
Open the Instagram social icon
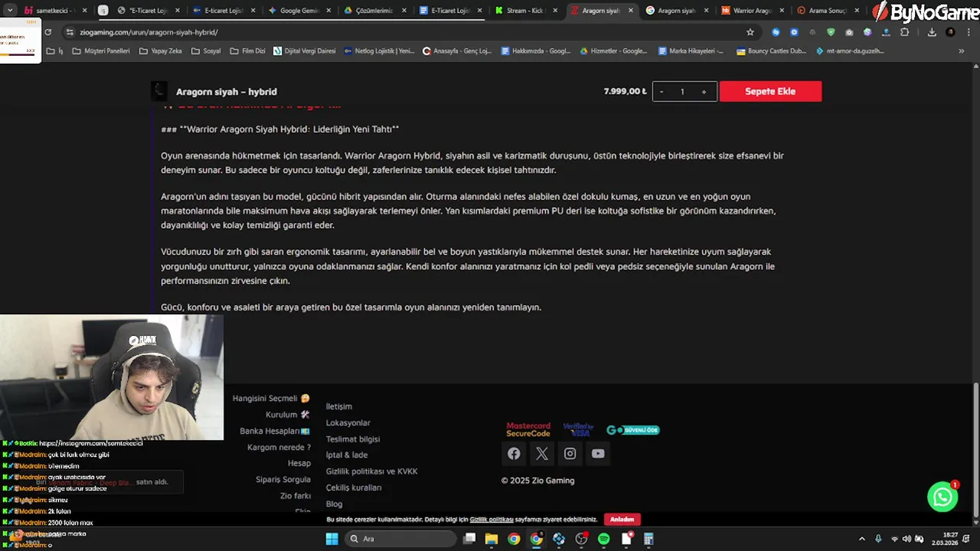570,454
